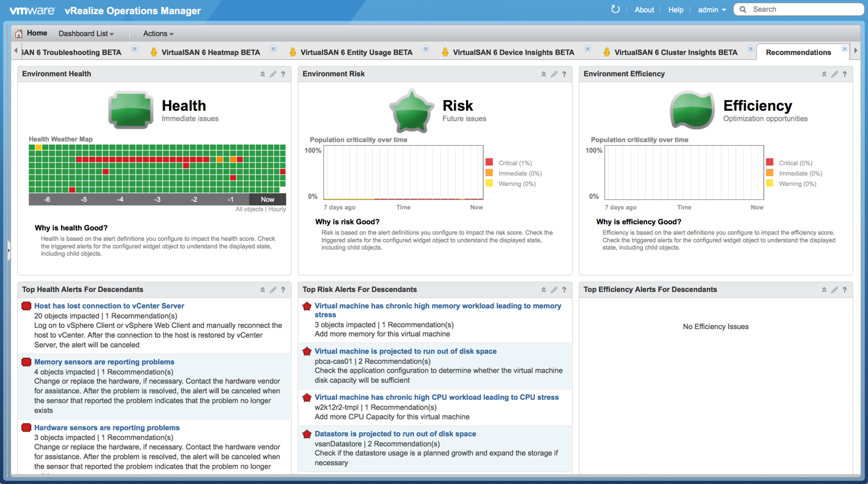Click the Home house icon

pos(19,34)
